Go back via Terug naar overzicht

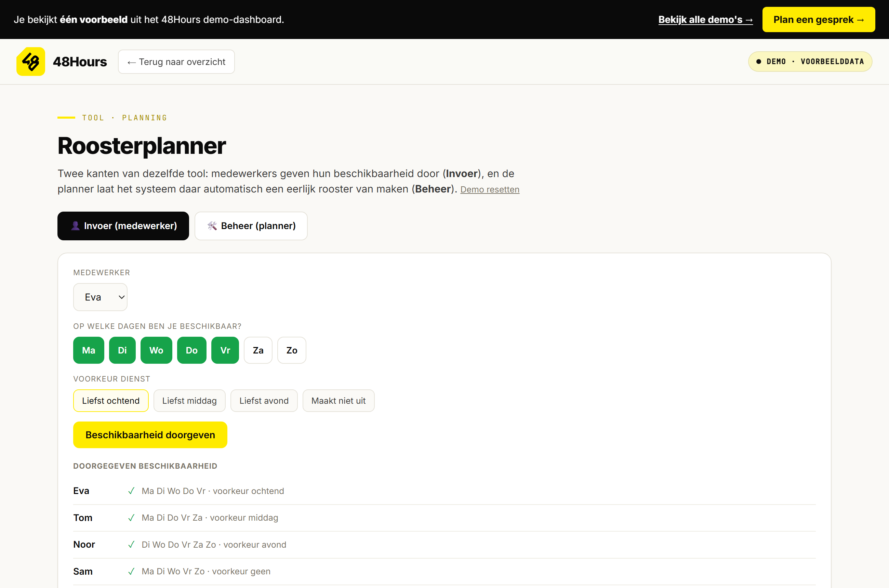point(176,62)
